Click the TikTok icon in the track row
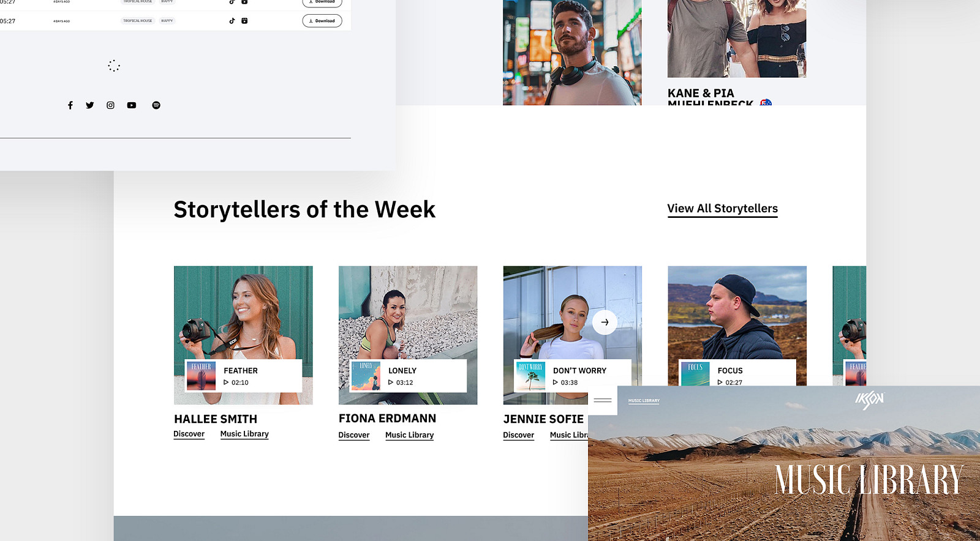 coord(232,21)
